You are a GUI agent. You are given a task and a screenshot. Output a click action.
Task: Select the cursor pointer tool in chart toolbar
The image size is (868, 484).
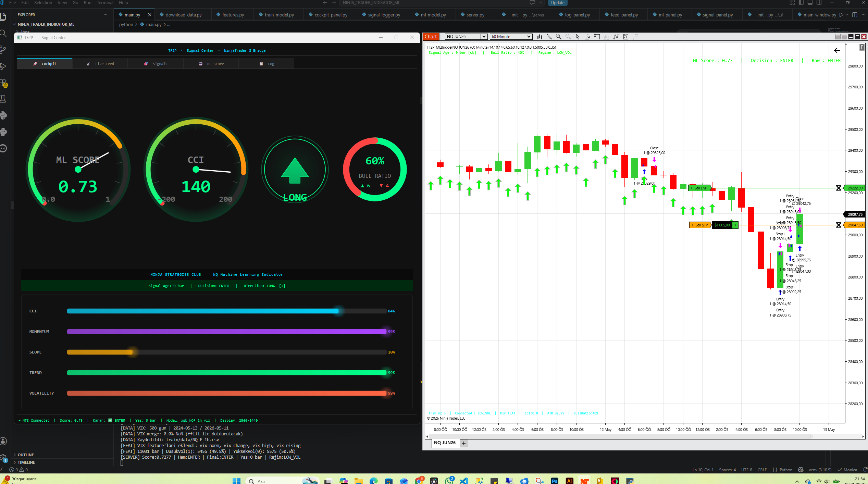pyautogui.click(x=578, y=37)
